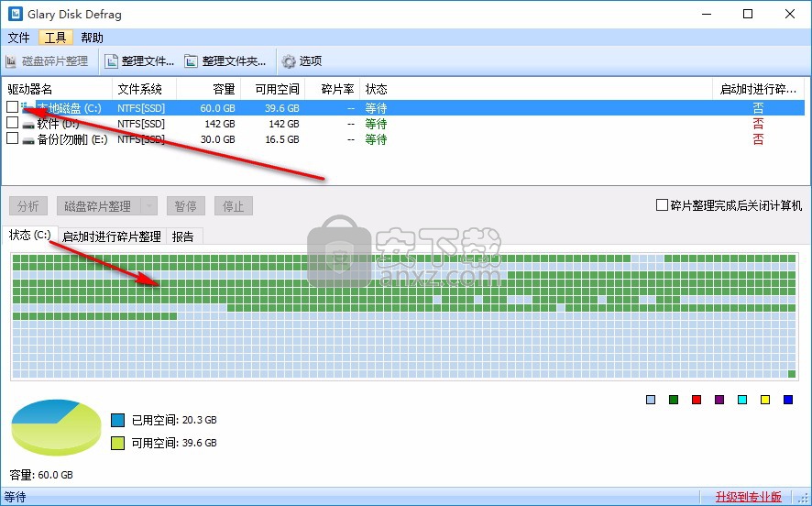Click the light blue legend swatch

651,400
